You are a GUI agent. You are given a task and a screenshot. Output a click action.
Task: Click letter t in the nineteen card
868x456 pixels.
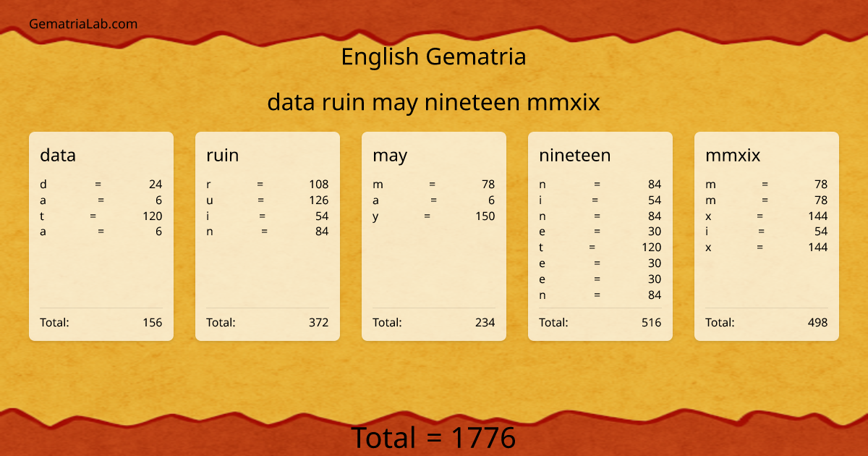tap(541, 248)
